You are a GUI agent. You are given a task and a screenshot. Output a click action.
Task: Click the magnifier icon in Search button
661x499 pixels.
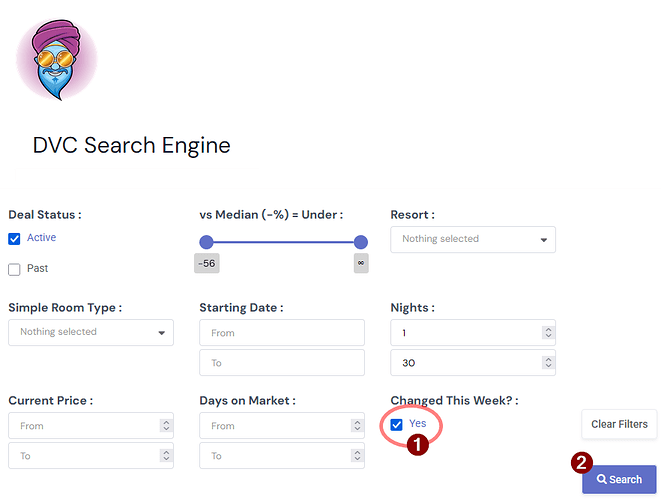(601, 480)
